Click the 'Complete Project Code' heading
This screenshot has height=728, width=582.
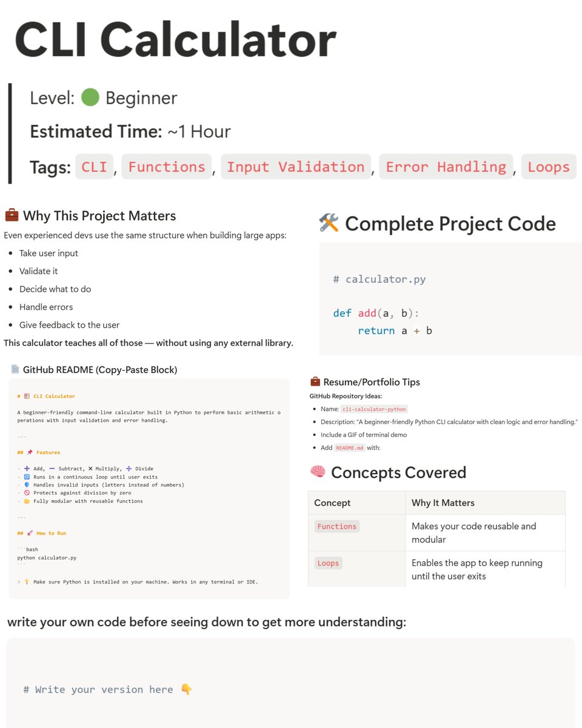(450, 224)
